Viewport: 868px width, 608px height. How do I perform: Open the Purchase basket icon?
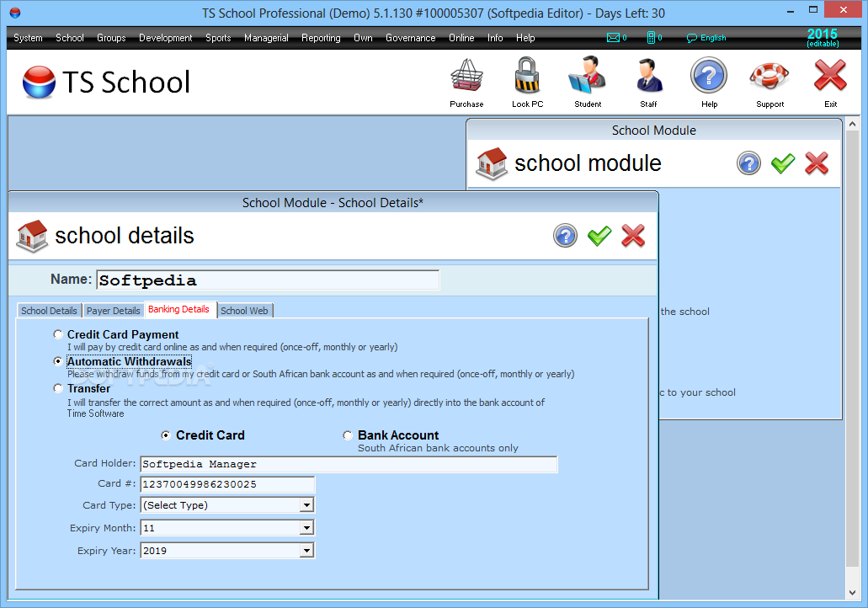[466, 76]
